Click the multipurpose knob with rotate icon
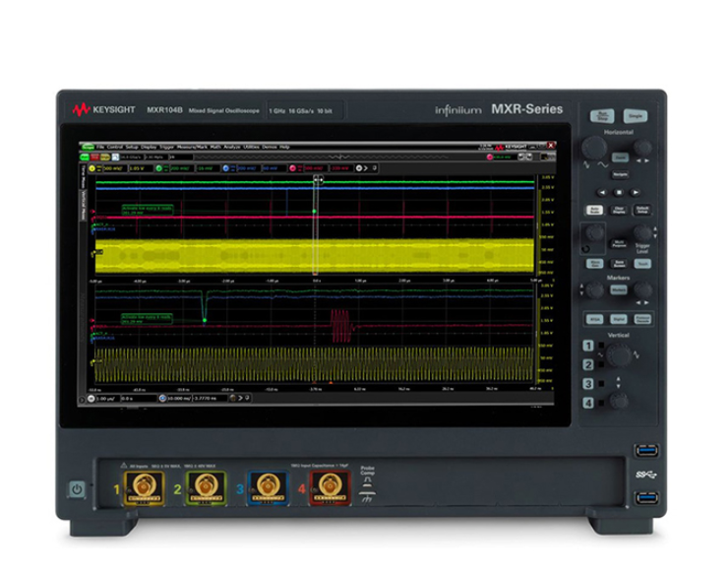Screen dimensions: 728x574 (x=593, y=232)
